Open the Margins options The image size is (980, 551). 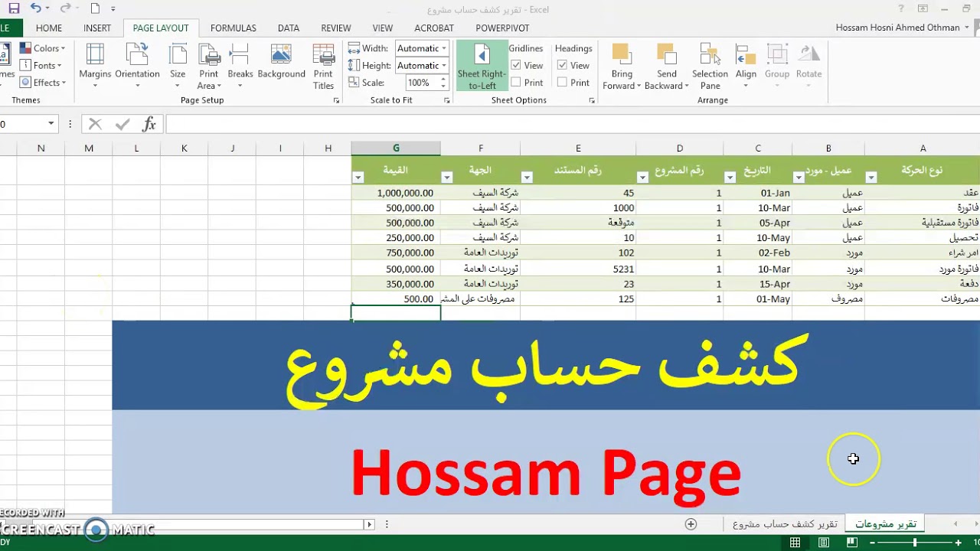click(x=95, y=66)
